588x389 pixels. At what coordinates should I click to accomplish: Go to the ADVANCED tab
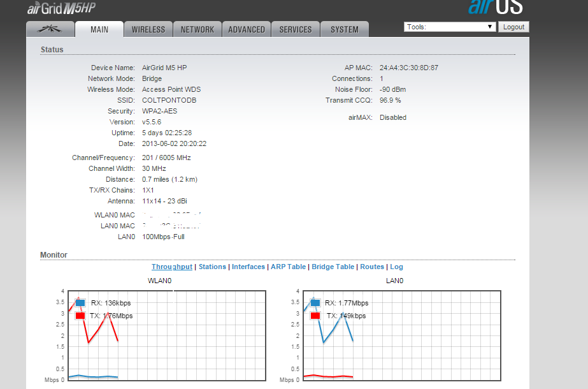pyautogui.click(x=247, y=29)
